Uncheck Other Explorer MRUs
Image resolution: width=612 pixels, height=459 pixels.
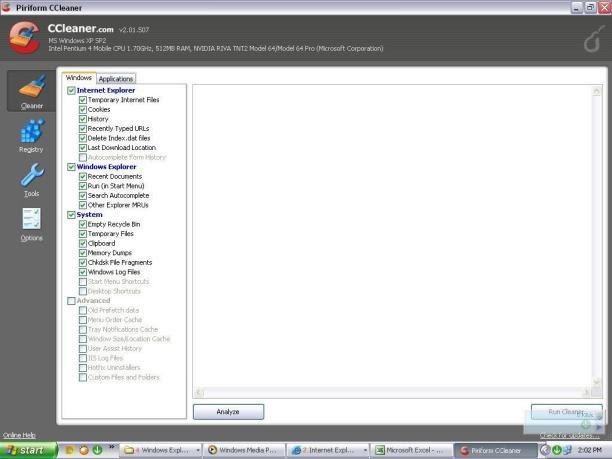click(x=83, y=205)
